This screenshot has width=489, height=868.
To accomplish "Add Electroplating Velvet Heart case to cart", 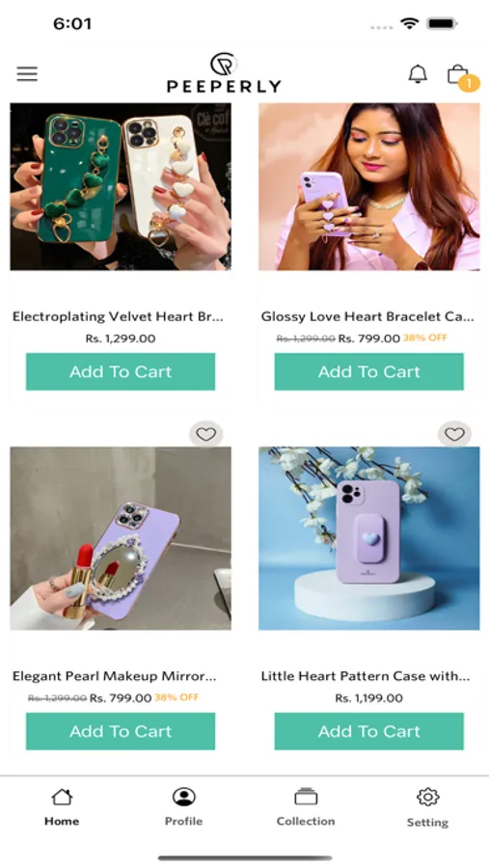I will click(121, 371).
